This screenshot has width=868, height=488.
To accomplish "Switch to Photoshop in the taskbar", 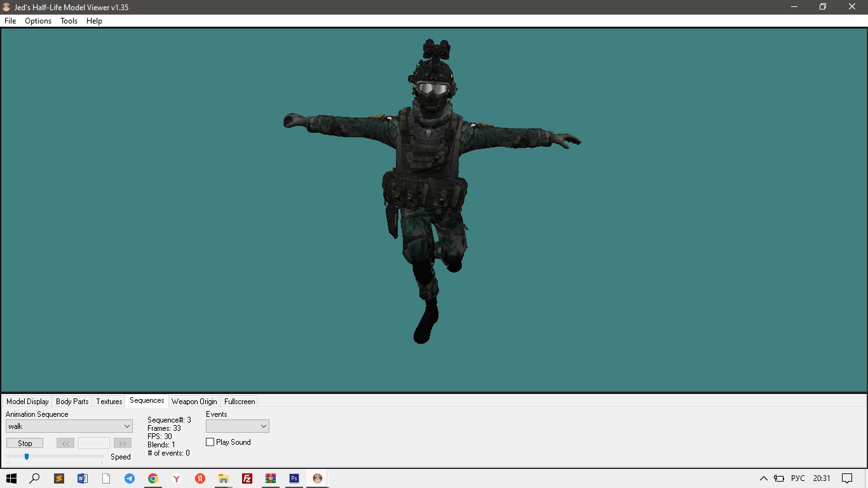I will (x=294, y=478).
